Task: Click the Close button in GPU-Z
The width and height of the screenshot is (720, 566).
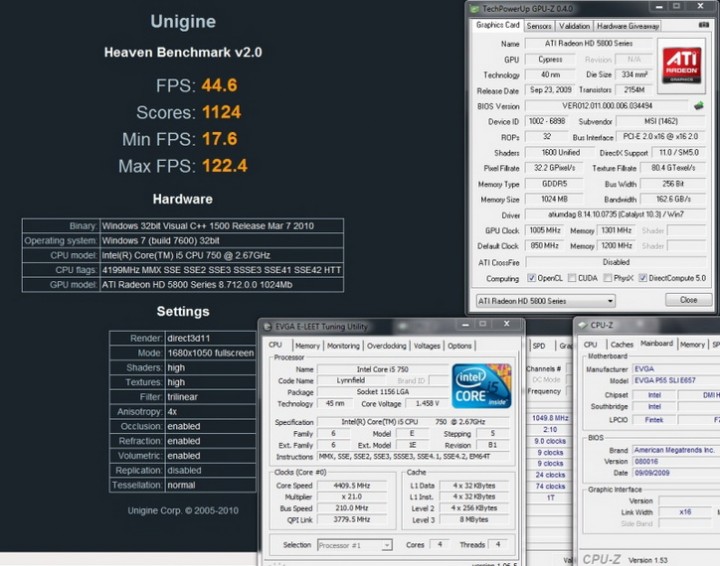Action: [688, 300]
